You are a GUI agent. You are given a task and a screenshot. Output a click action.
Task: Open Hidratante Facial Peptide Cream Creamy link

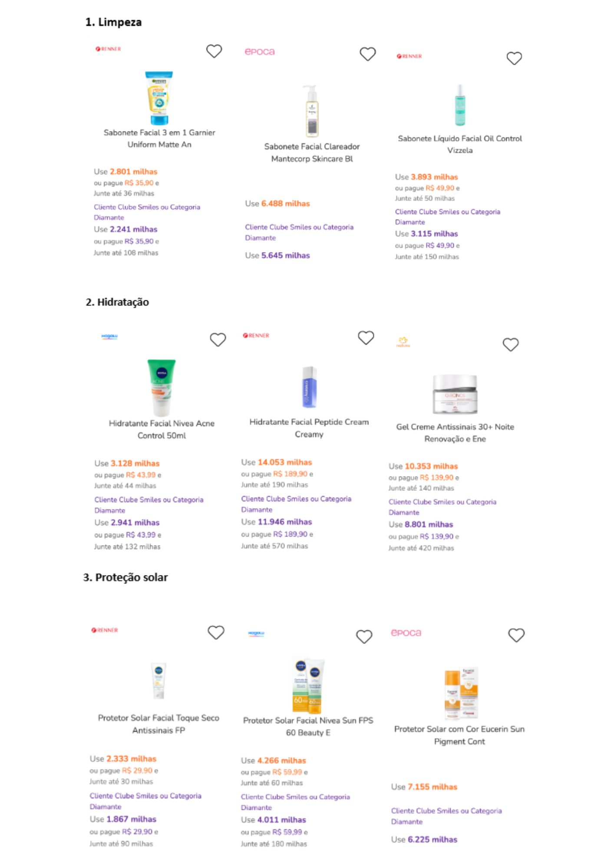309,428
